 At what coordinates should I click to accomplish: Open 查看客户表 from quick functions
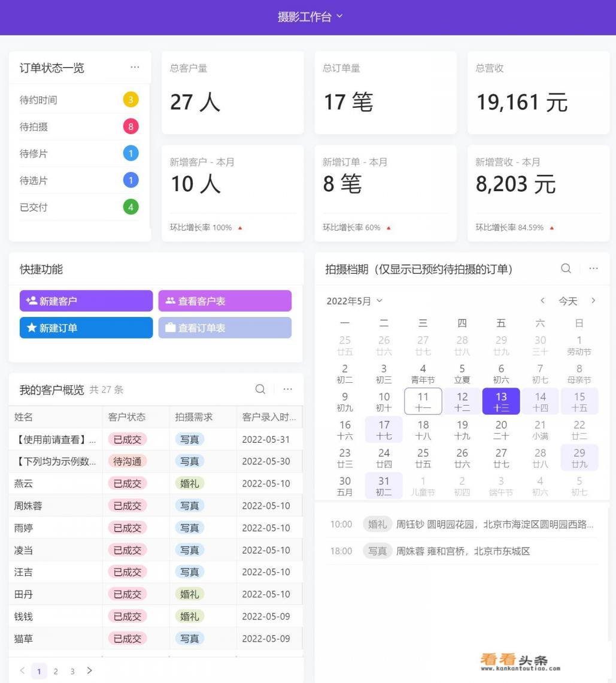tap(224, 301)
